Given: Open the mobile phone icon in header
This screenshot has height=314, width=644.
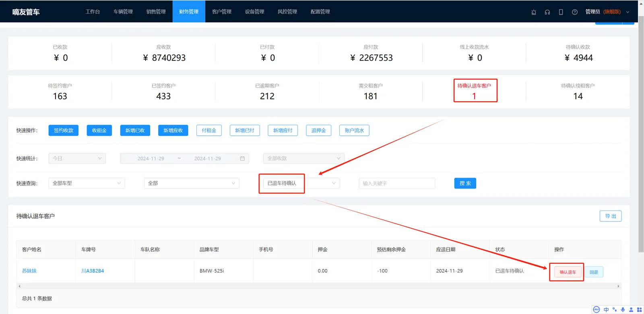Looking at the screenshot, I should pyautogui.click(x=561, y=12).
